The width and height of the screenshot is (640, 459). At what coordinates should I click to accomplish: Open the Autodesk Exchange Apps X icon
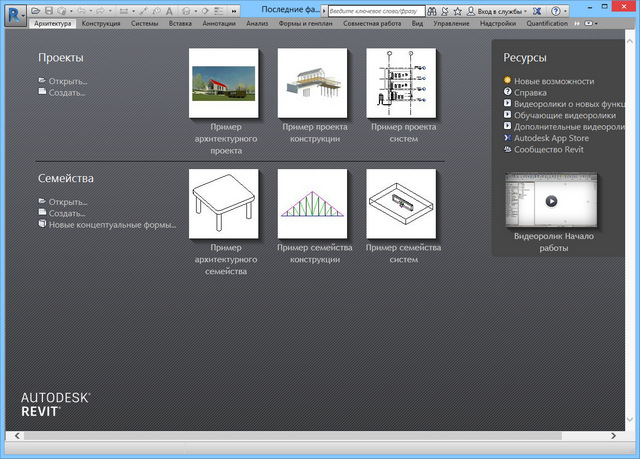[537, 9]
